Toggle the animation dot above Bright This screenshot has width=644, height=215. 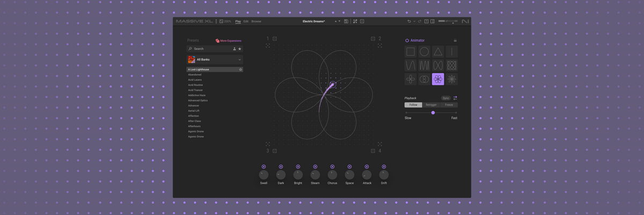click(298, 167)
